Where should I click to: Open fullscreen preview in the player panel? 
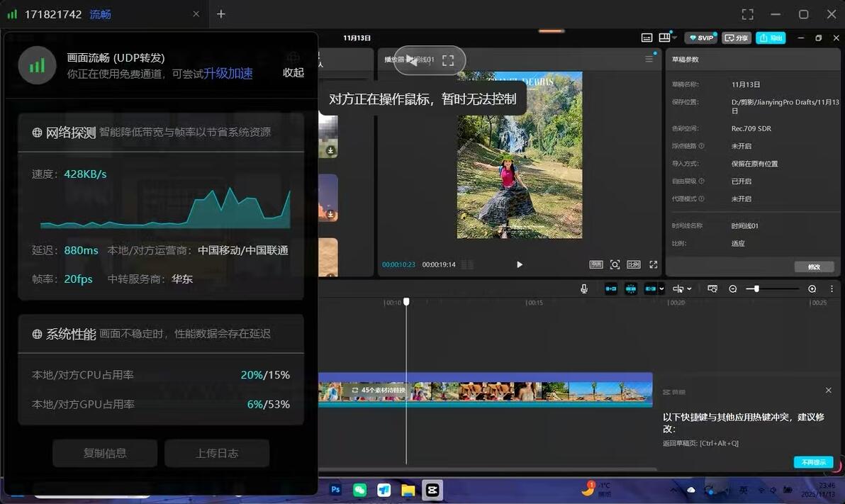click(x=653, y=264)
